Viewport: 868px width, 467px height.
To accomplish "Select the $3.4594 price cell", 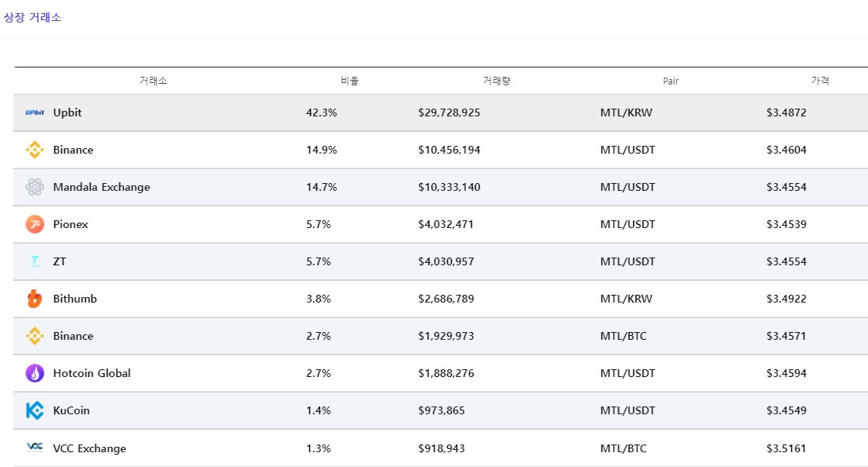I will point(786,373).
